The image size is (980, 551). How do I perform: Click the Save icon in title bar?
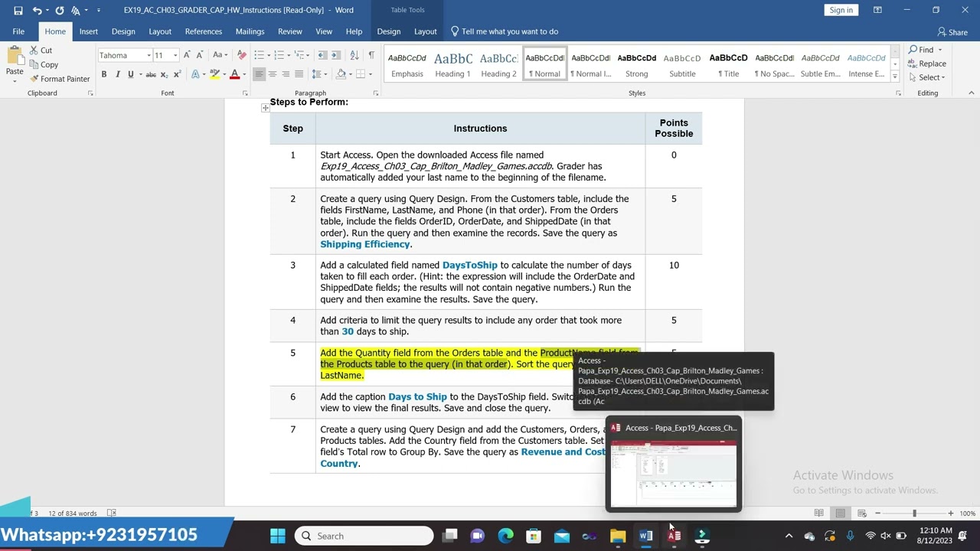pos(18,10)
